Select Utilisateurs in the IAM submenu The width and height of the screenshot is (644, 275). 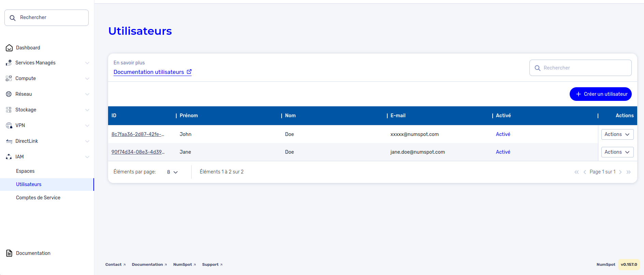point(47,184)
